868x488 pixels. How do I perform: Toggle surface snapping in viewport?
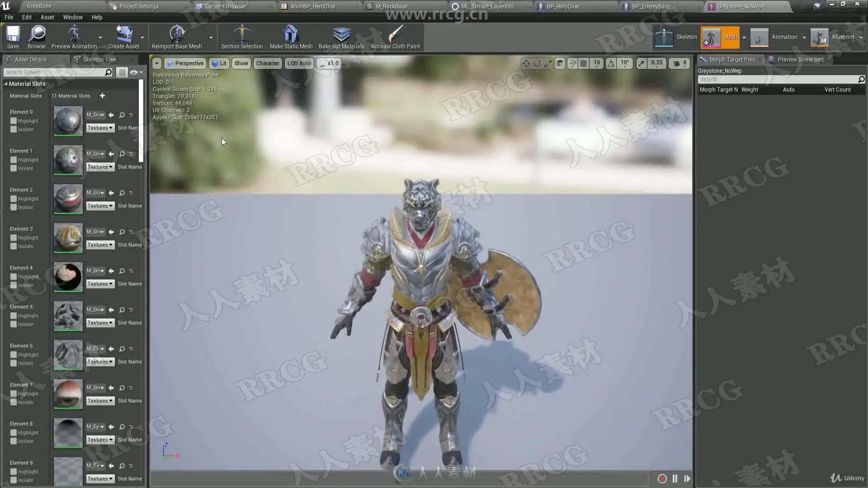coord(572,63)
